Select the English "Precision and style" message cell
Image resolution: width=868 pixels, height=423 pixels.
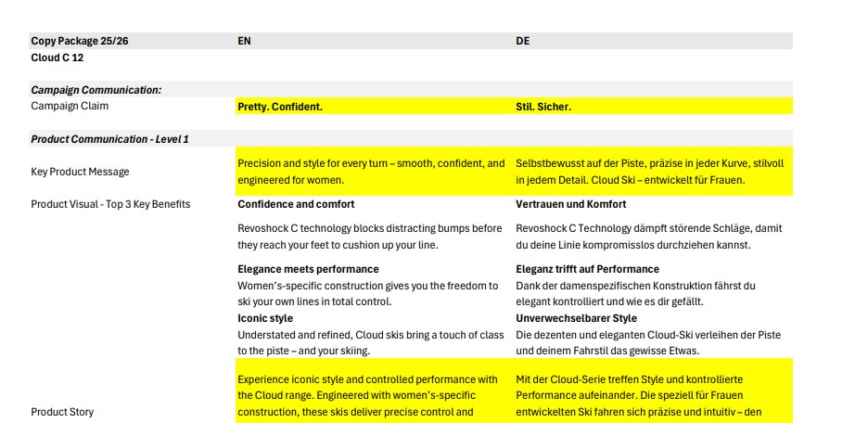click(372, 172)
